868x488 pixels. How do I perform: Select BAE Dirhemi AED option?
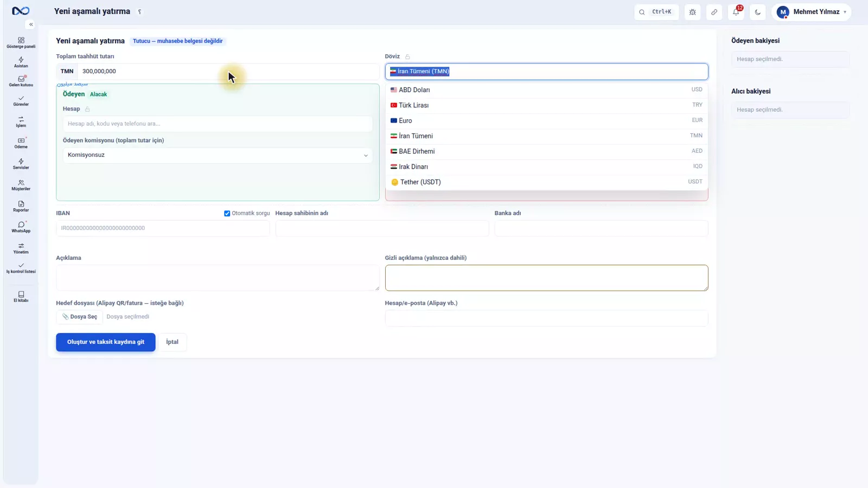click(546, 151)
